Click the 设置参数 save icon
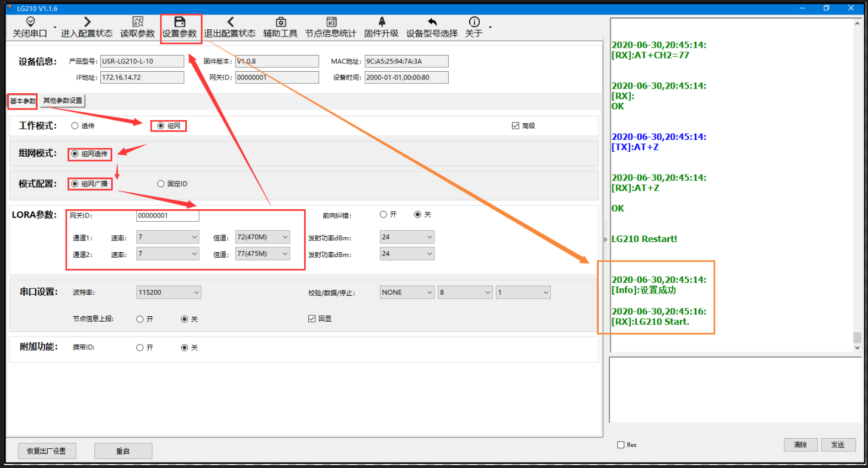 tap(180, 22)
